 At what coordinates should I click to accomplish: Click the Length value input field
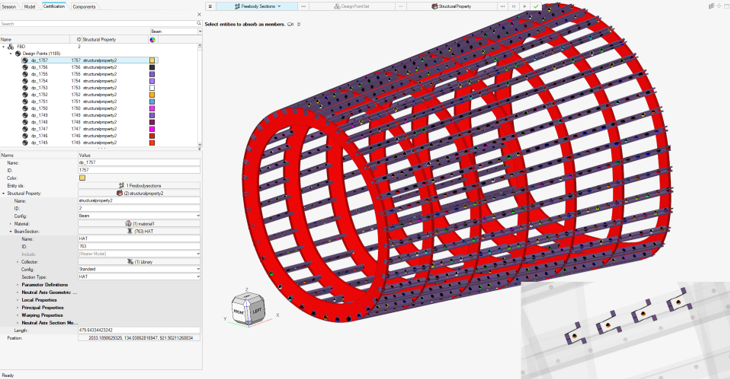[x=139, y=330]
